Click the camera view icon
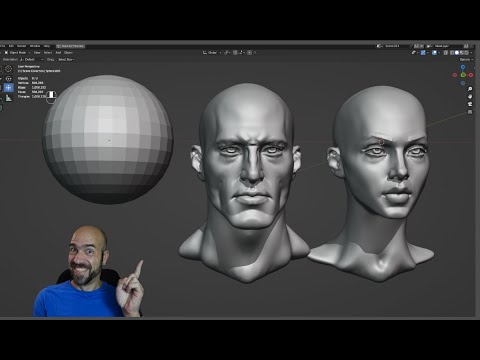The height and width of the screenshot is (360, 480). tap(470, 104)
